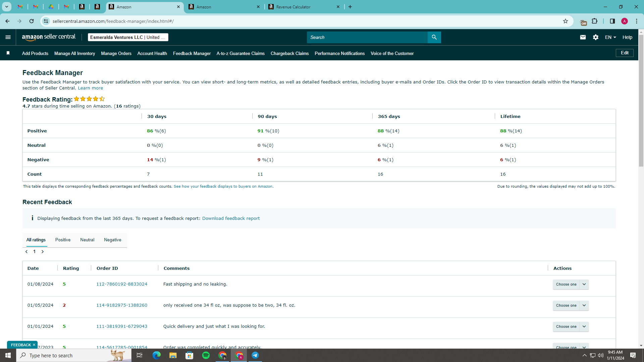Close the FEEDBACK widget
Image resolution: width=644 pixels, height=362 pixels.
[34, 345]
